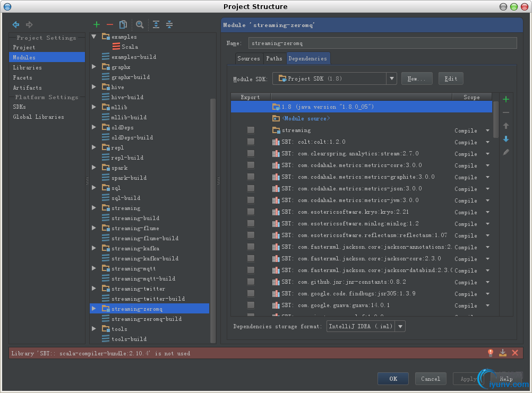The height and width of the screenshot is (393, 532).
Task: Click the module tree vertical scrollbar
Action: click(x=213, y=220)
